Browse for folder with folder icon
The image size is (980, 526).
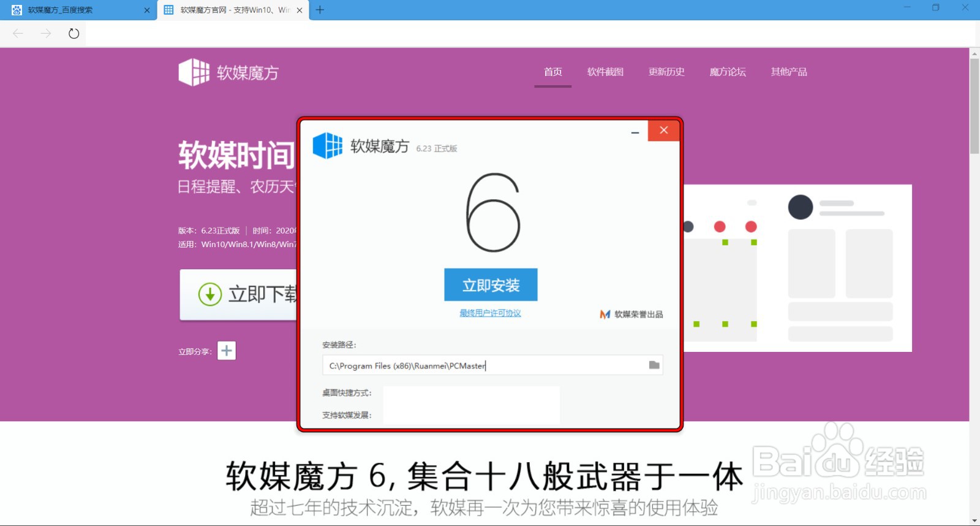pyautogui.click(x=654, y=365)
